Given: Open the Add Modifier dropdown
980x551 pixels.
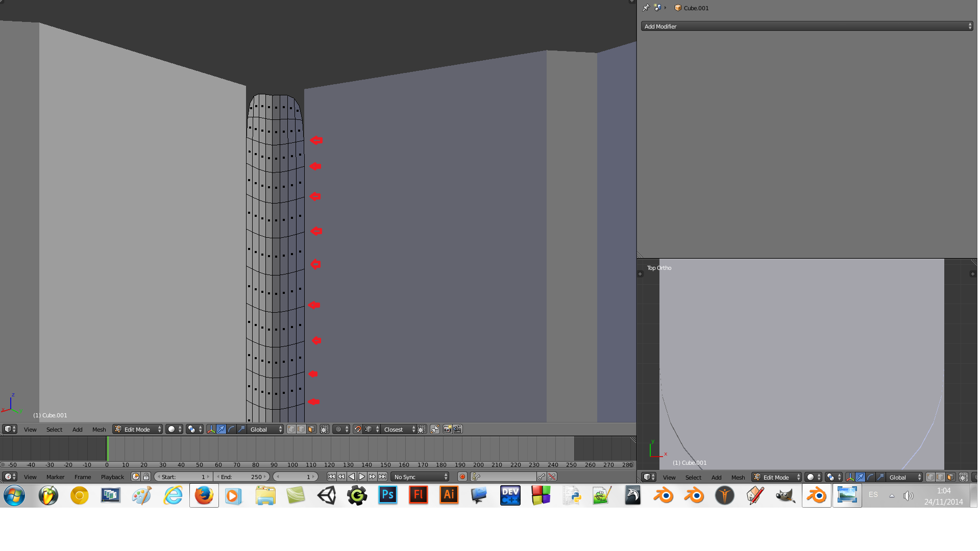Looking at the screenshot, I should [806, 26].
